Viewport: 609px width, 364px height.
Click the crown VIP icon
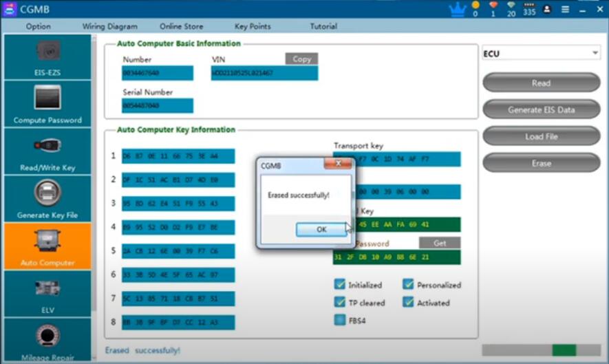[457, 10]
